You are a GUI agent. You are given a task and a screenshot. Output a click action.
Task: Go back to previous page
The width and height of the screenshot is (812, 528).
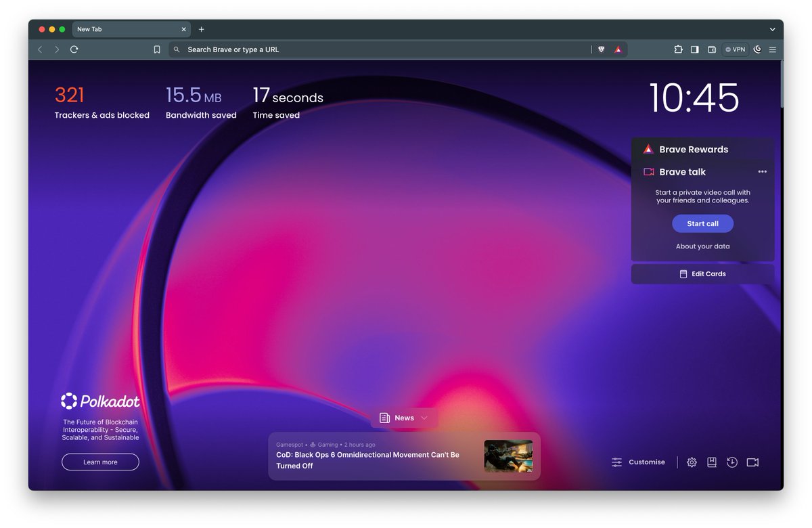coord(40,49)
